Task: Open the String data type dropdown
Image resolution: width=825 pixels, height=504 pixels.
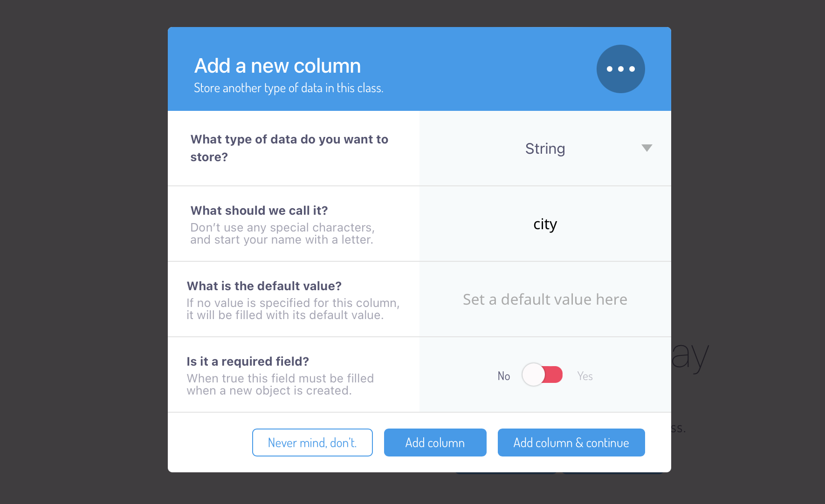Action: click(545, 149)
